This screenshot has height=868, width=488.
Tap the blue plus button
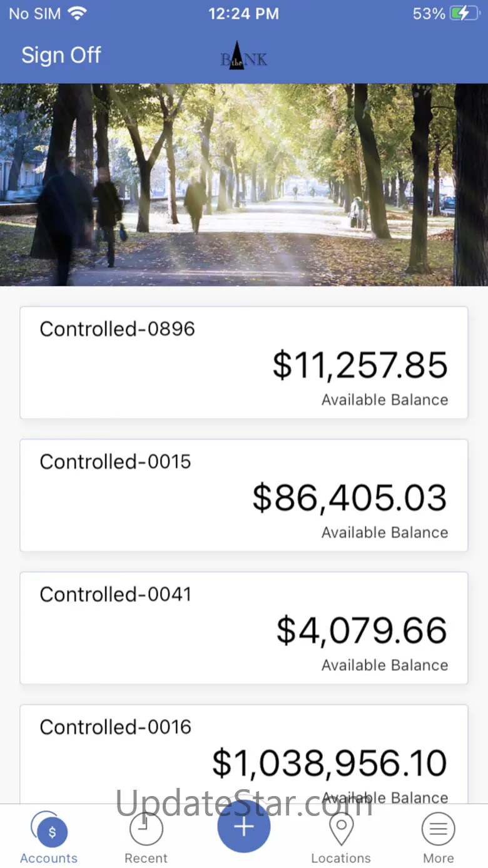(244, 827)
